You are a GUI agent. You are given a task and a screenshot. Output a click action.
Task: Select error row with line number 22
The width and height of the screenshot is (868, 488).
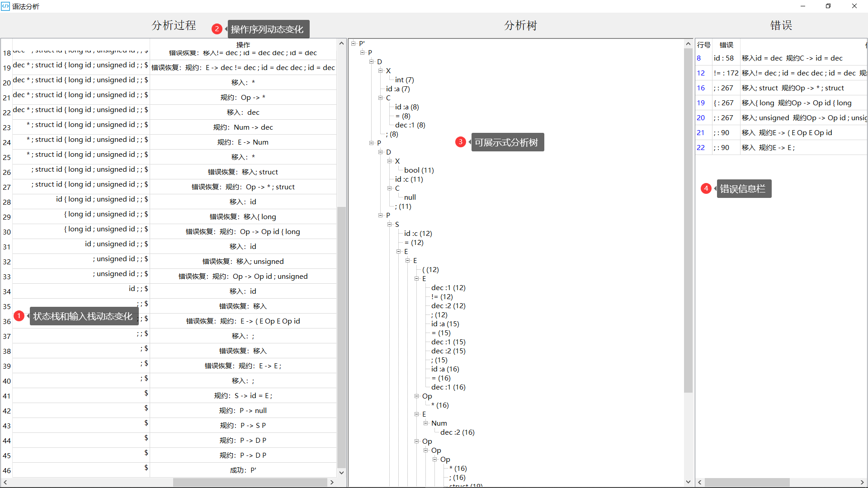pos(781,147)
